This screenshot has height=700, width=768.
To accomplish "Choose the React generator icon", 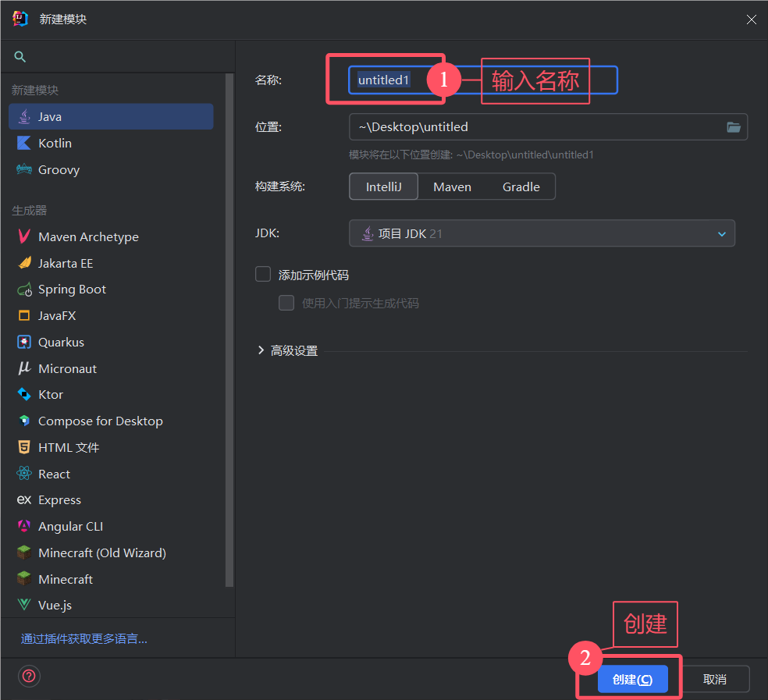I will (24, 474).
